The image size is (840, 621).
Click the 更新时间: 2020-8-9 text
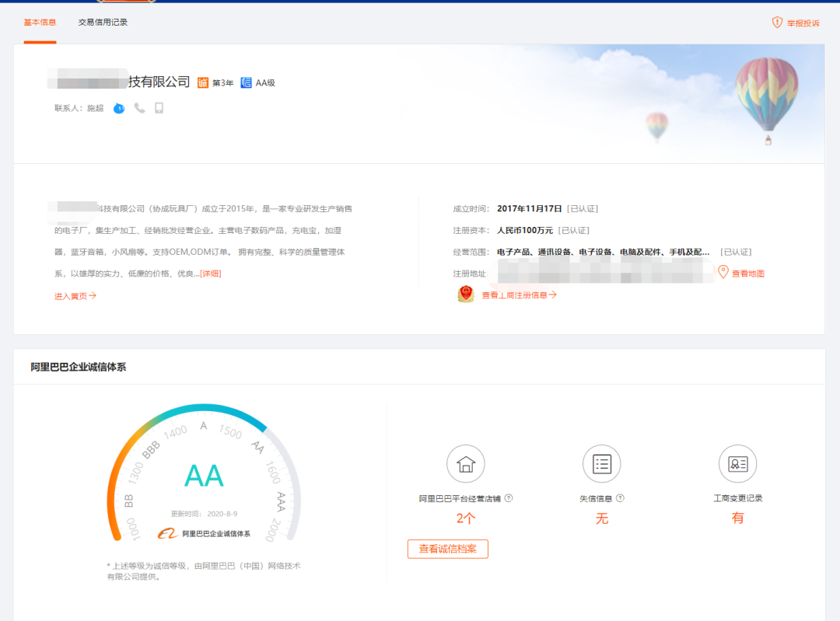pos(204,514)
